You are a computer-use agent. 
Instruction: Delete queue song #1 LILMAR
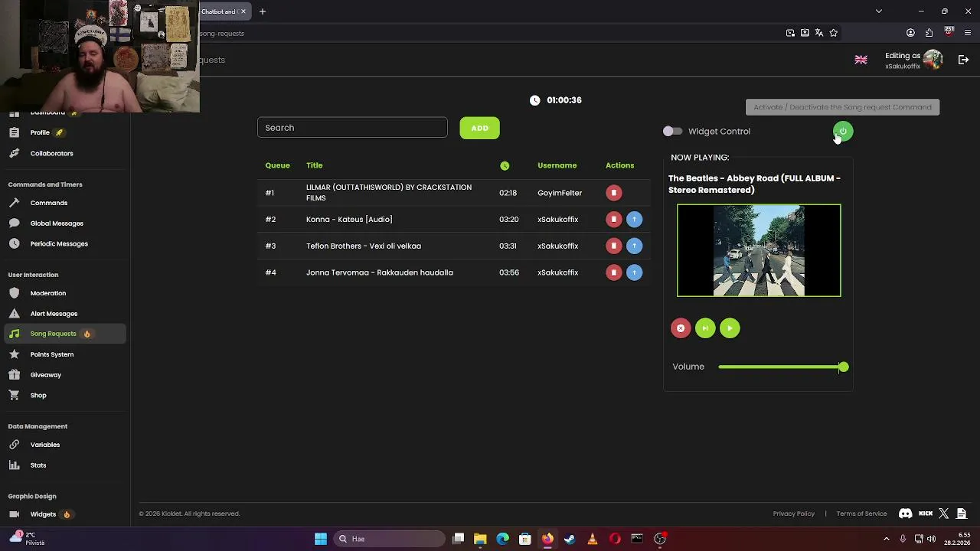point(613,193)
